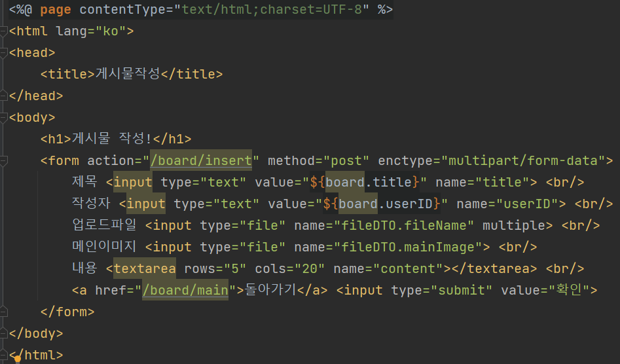The image size is (620, 364).
Task: Open the /board/main href reference
Action: coord(185,290)
